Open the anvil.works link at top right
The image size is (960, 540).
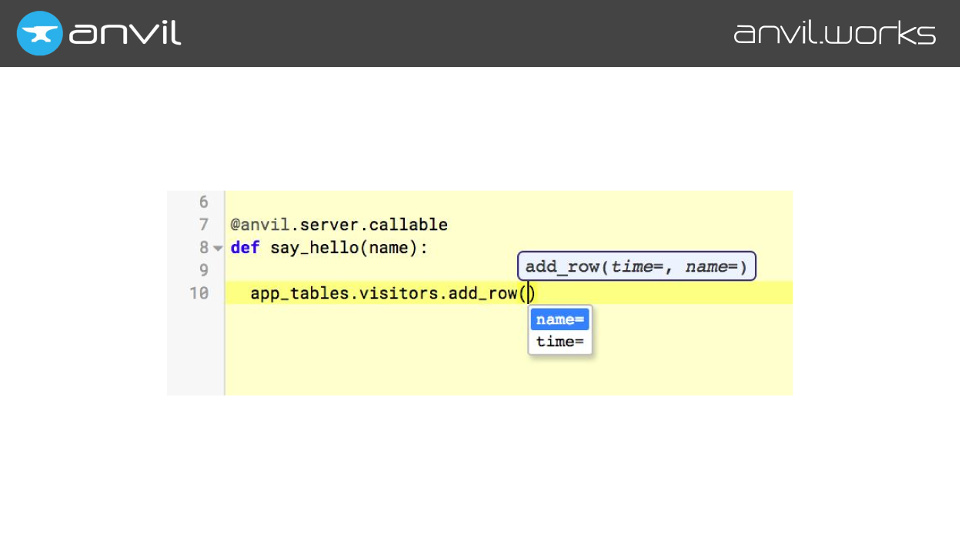(835, 33)
